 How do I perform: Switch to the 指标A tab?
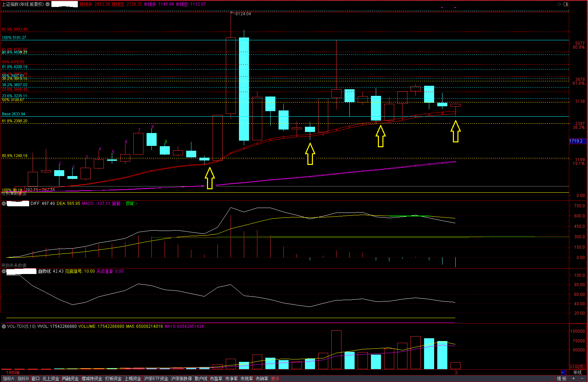8,379
